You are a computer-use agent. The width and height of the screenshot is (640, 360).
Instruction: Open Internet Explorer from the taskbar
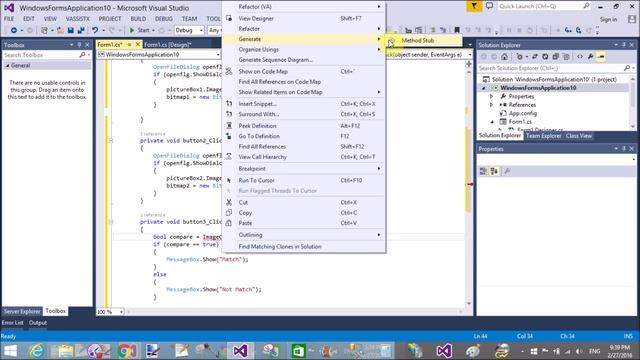(37, 351)
